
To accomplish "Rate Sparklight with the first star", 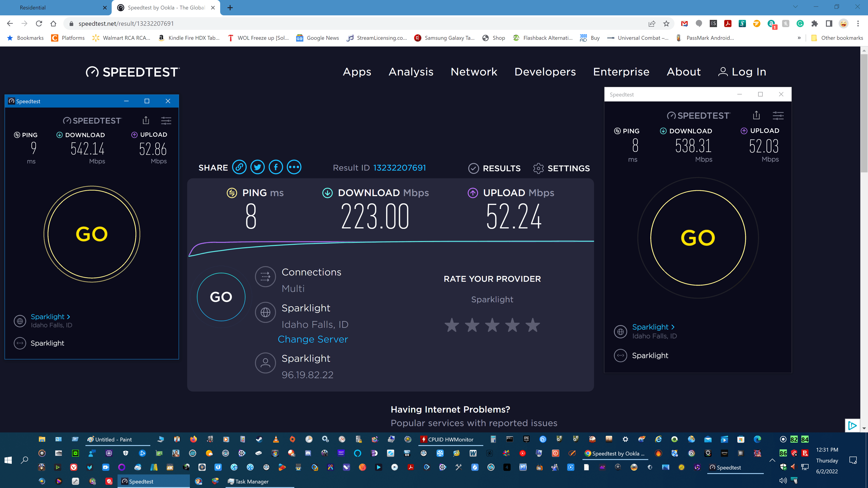I will pos(452,325).
